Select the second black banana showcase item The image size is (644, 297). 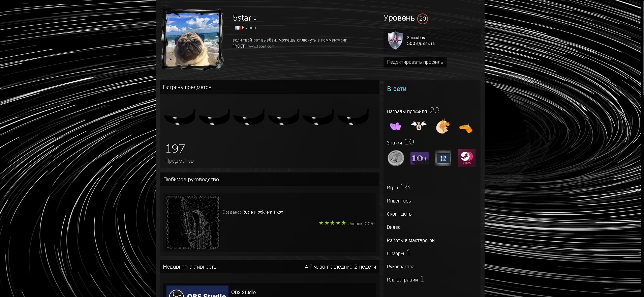click(x=214, y=117)
